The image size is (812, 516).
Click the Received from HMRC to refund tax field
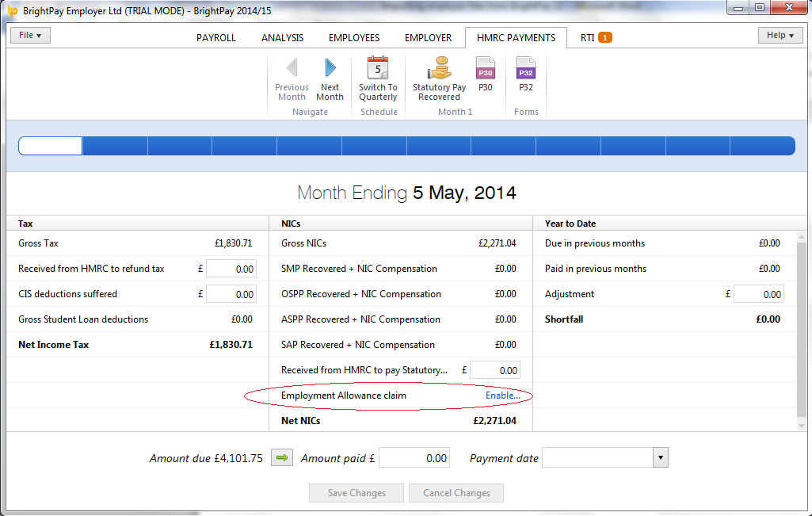point(231,269)
